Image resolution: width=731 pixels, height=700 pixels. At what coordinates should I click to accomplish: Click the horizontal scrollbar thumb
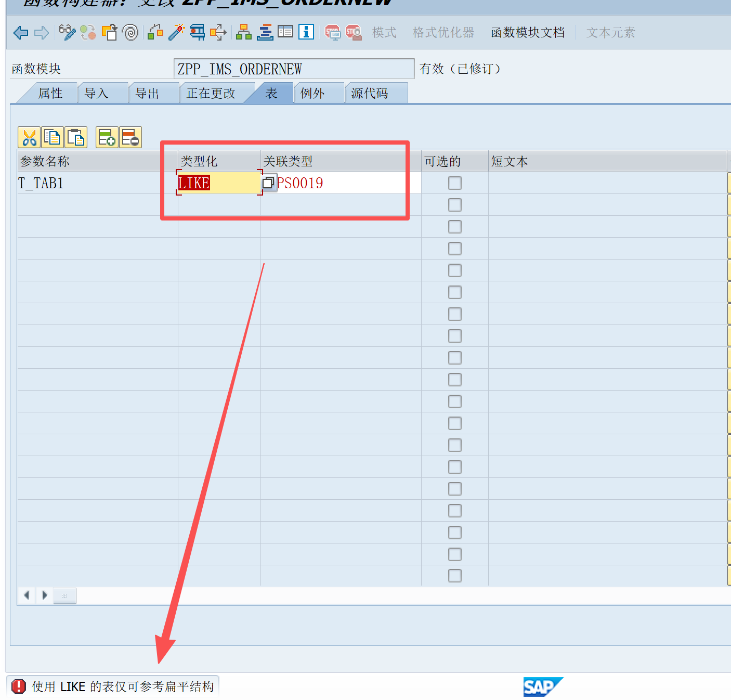(64, 595)
